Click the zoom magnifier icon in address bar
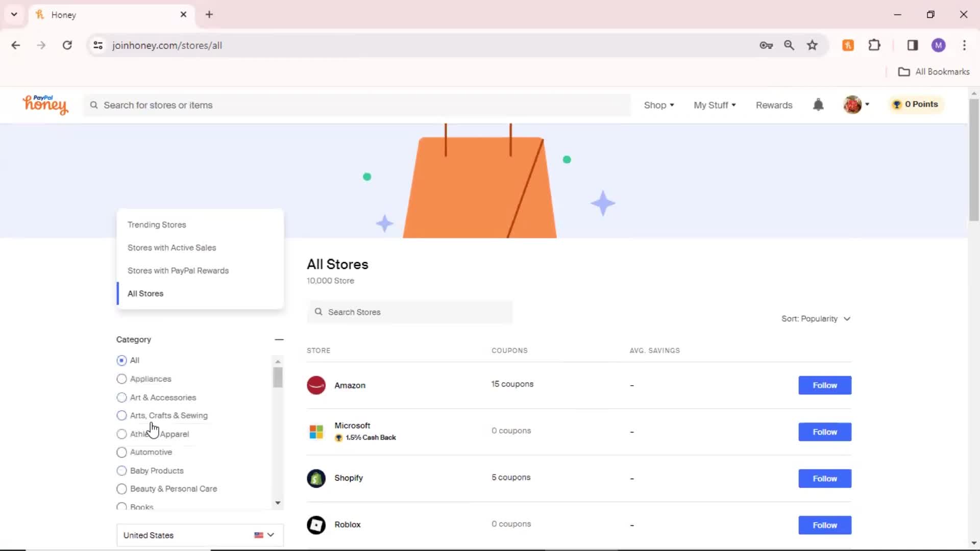980x551 pixels. click(x=789, y=45)
